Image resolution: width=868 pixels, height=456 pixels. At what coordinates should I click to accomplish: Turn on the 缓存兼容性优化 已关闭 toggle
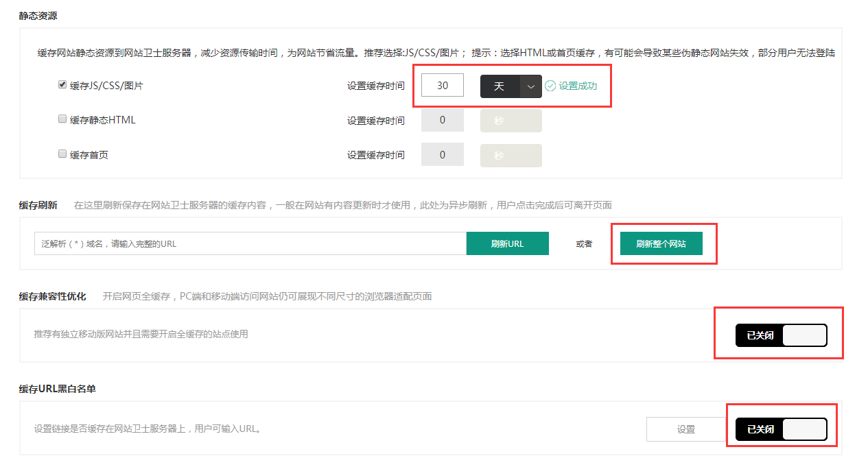[781, 335]
